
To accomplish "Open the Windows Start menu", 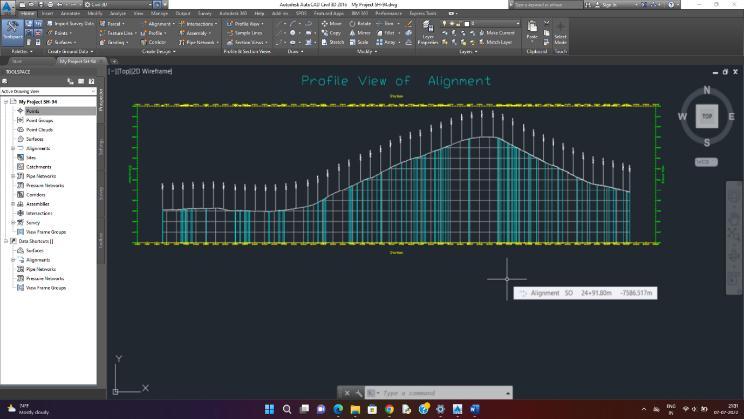I will pos(270,409).
